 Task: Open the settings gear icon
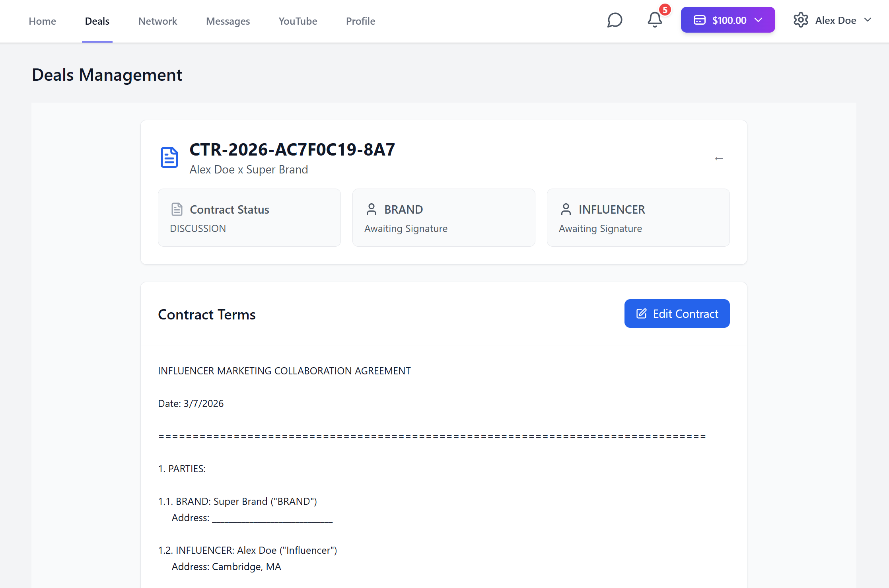[801, 20]
